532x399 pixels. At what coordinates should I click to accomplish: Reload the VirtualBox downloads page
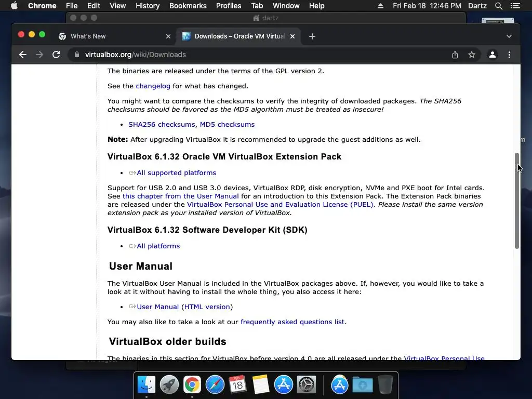(56, 55)
